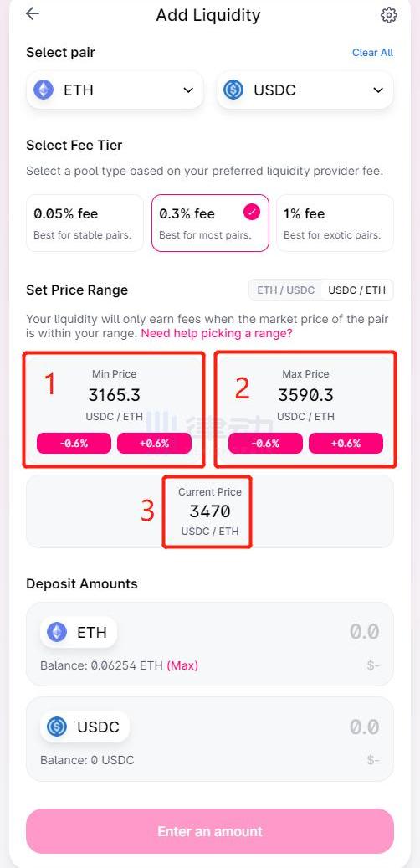This screenshot has width=420, height=868.
Task: Select the 0.05% fee tier
Action: 85,223
